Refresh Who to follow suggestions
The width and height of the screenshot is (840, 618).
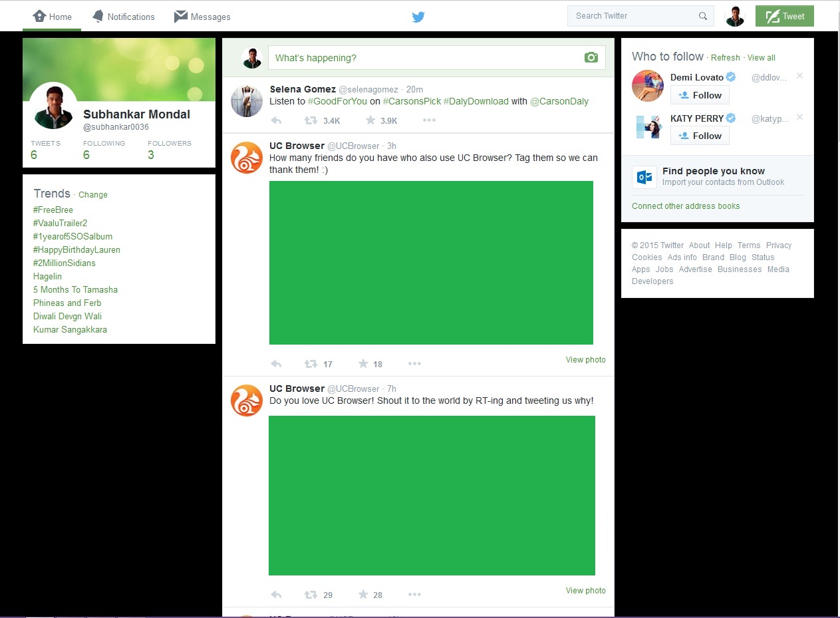click(725, 58)
